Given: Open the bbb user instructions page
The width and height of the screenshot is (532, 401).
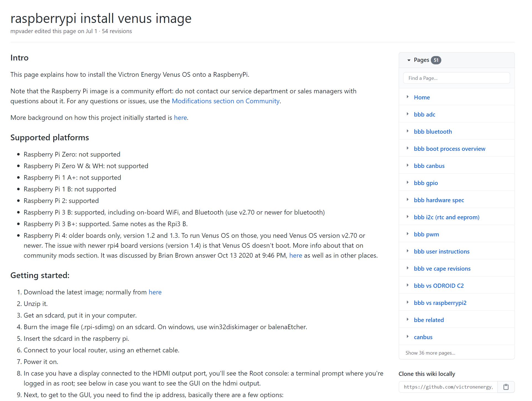Looking at the screenshot, I should click(442, 251).
